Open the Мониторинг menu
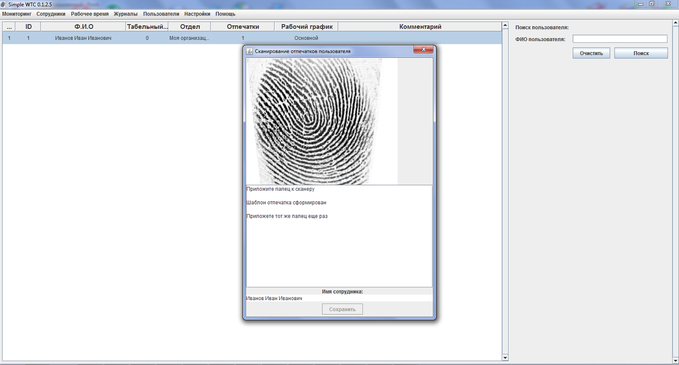The height and width of the screenshot is (365, 679). [x=16, y=14]
